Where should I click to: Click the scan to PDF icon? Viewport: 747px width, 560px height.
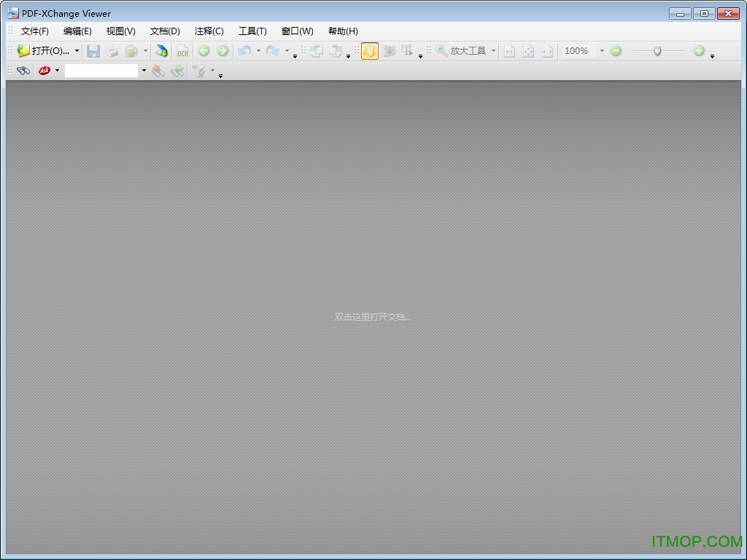coord(161,51)
